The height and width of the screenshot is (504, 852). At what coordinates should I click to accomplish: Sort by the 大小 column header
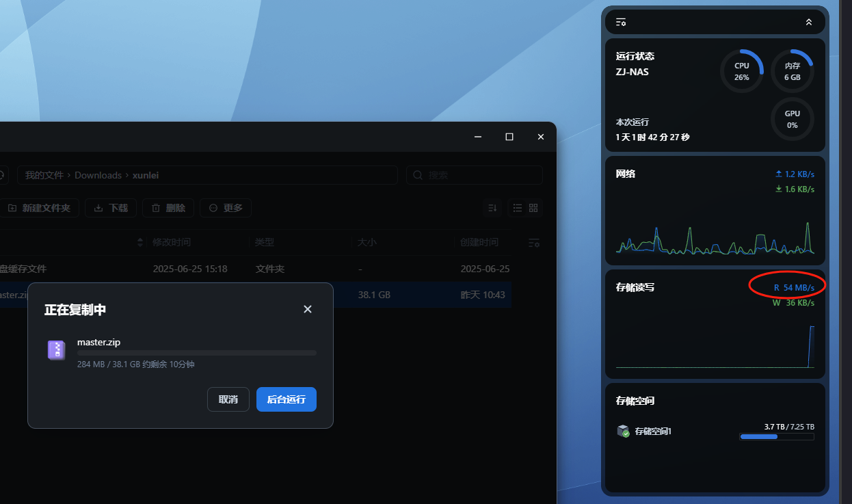coord(367,242)
